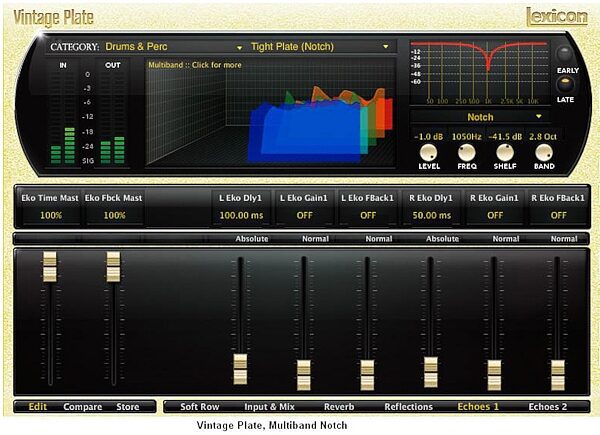Click the OUT level meter
The width and height of the screenshot is (600, 435).
pos(112,117)
